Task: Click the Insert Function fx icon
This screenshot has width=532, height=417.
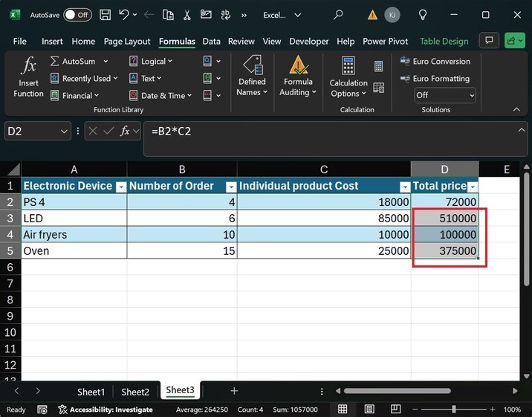Action: (x=28, y=67)
